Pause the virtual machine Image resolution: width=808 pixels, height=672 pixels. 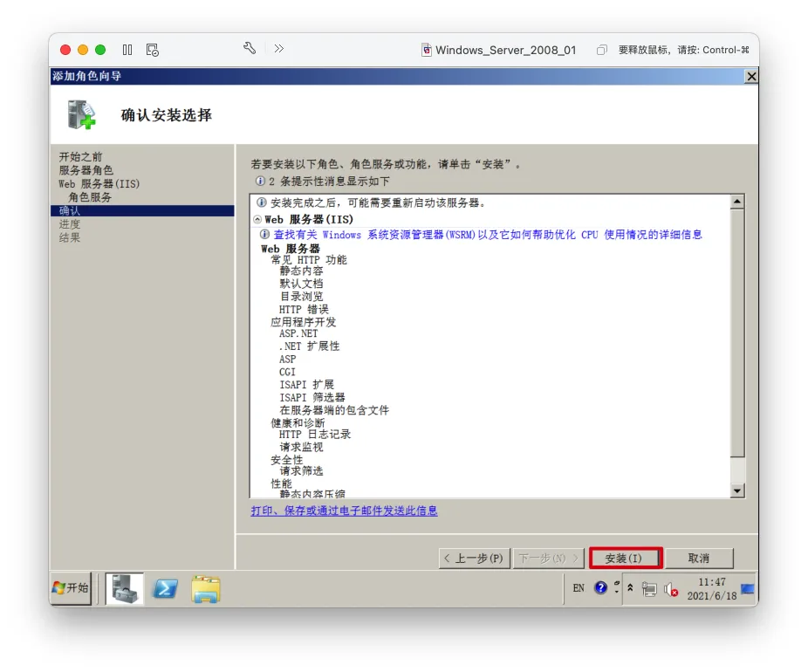[127, 50]
